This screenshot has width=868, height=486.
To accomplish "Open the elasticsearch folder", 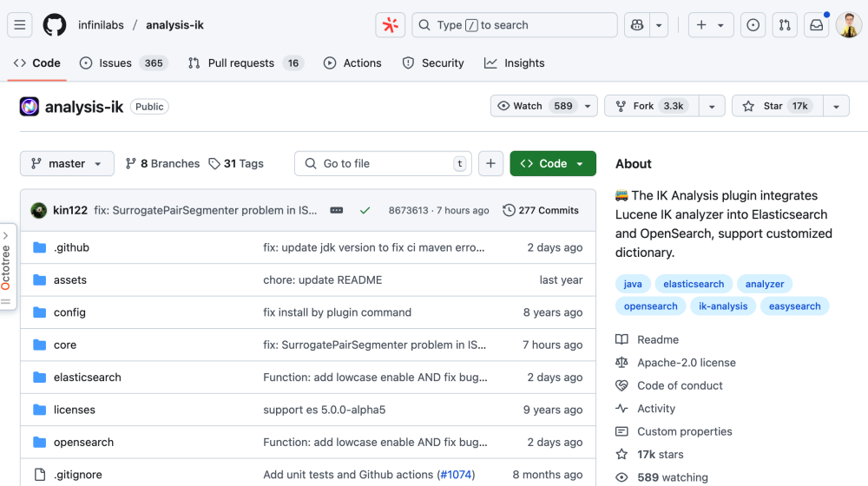I will [x=87, y=378].
